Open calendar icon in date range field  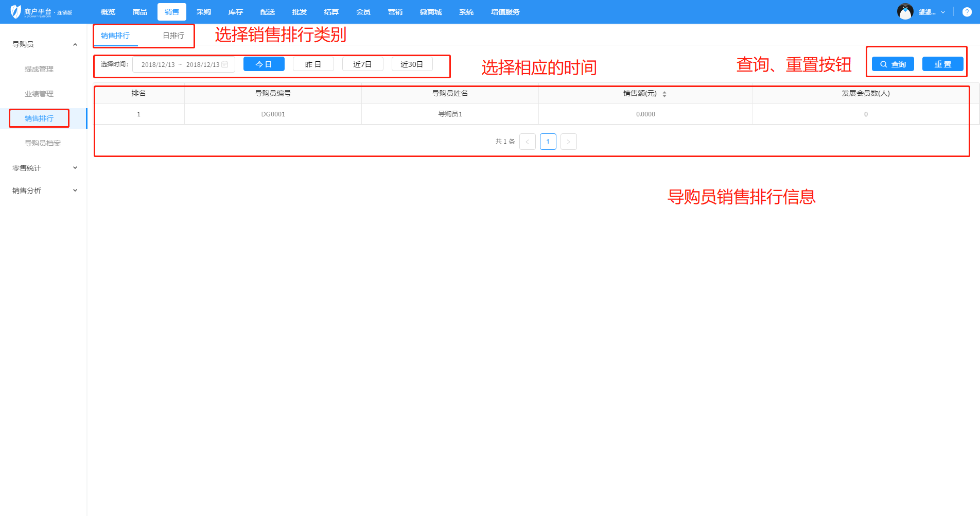tap(225, 64)
